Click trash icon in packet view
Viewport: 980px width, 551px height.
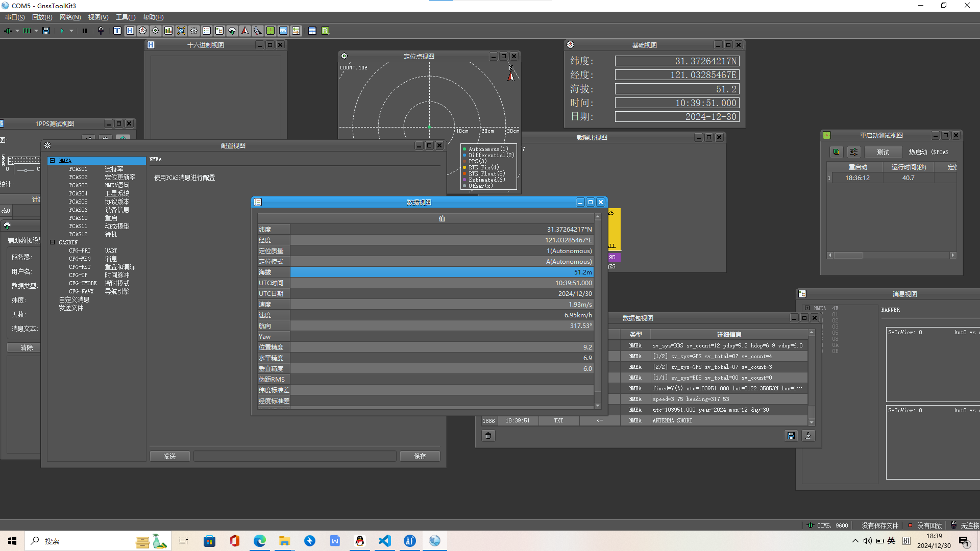pyautogui.click(x=488, y=436)
